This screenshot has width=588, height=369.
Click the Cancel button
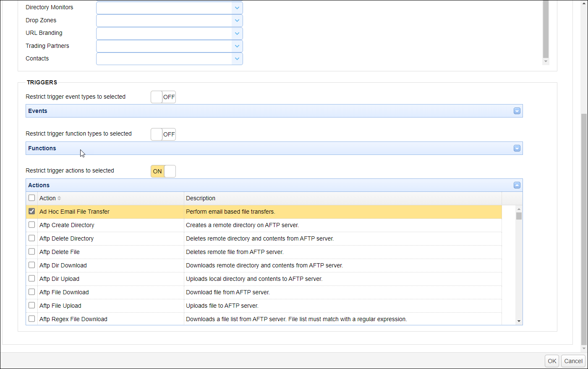(x=573, y=361)
